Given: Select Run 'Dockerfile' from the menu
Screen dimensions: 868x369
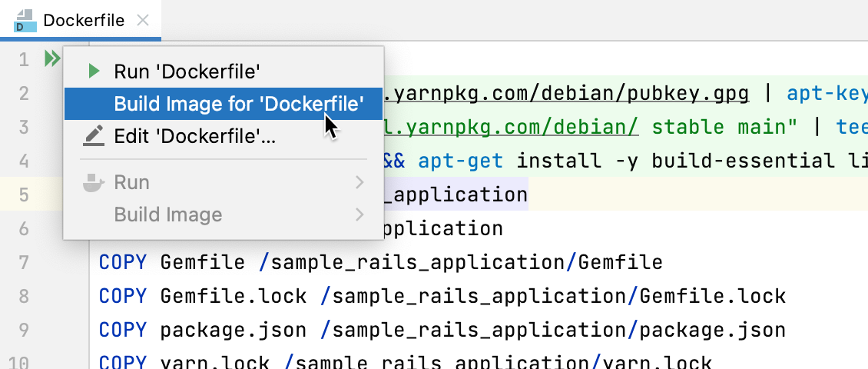Looking at the screenshot, I should [224, 71].
